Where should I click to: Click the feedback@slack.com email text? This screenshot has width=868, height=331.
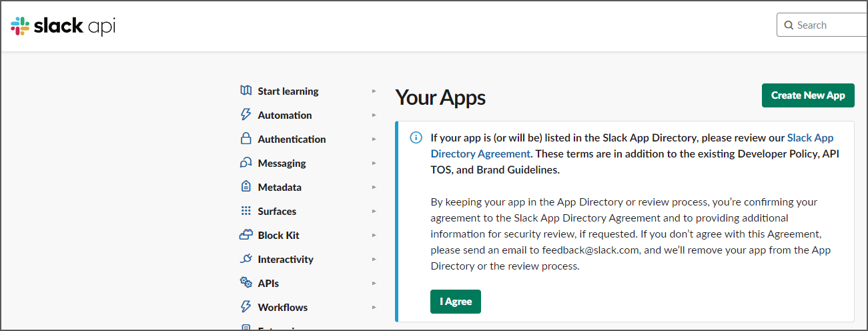pyautogui.click(x=591, y=250)
